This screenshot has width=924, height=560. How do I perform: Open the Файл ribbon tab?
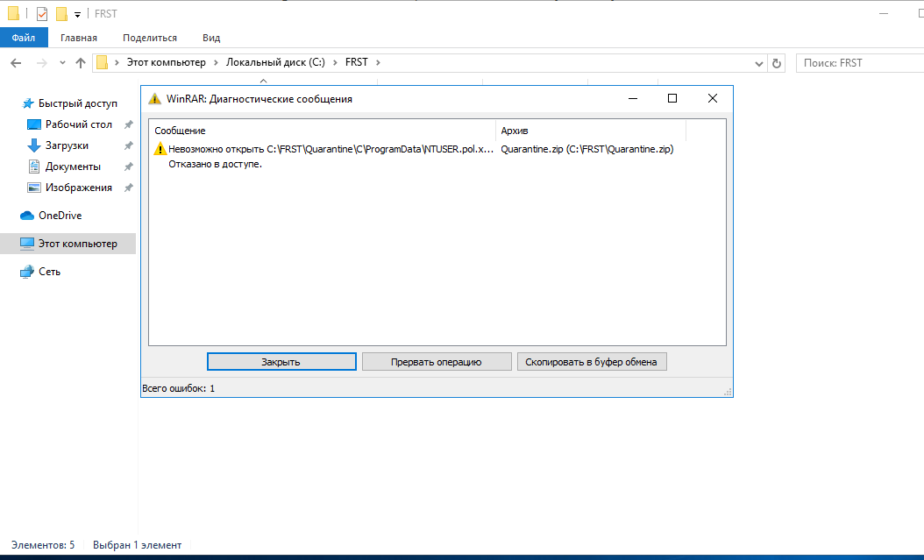(x=24, y=38)
